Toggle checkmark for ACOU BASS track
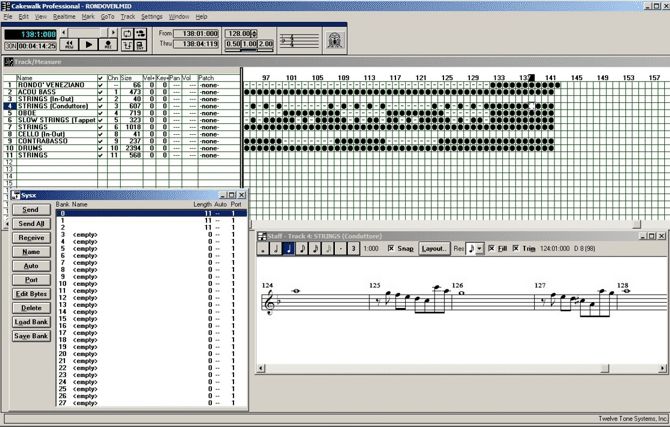The image size is (670, 427). (100, 92)
